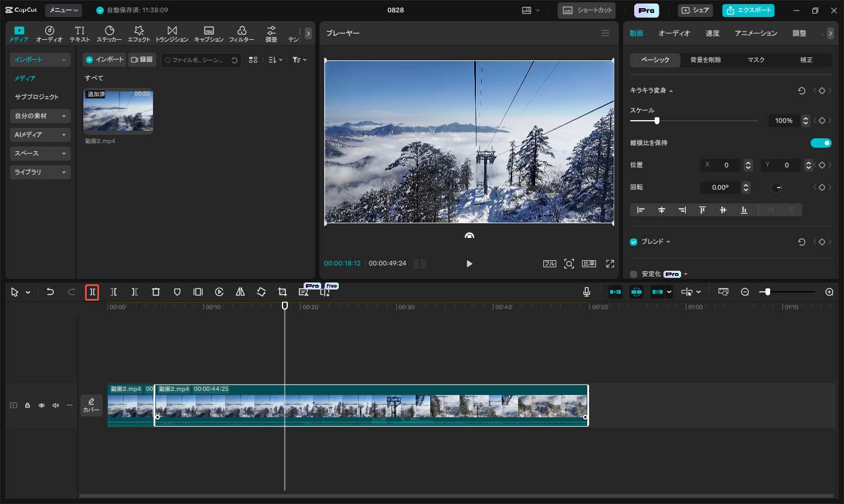Click the Free-badged AI split tool icon
This screenshot has width=844, height=504.
pos(325,292)
